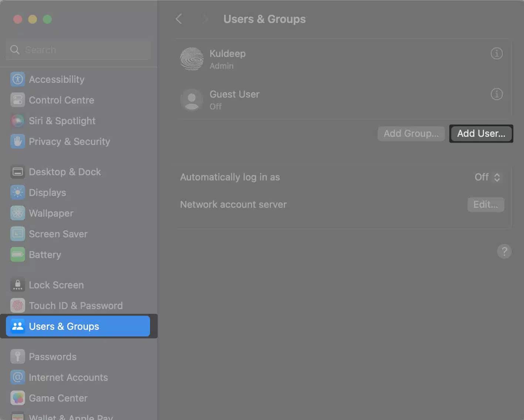Select the Battery label in sidebar
The height and width of the screenshot is (420, 524).
click(x=45, y=255)
